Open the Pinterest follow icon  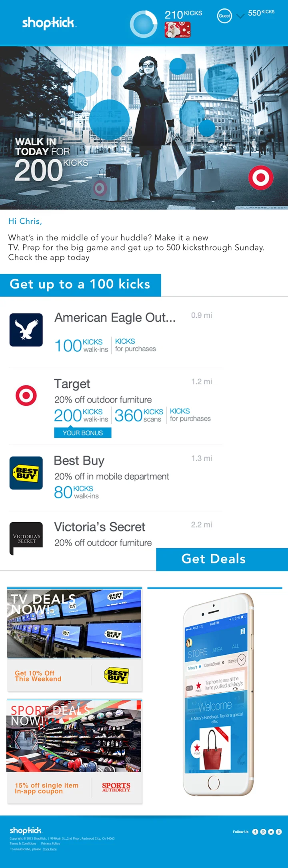click(x=263, y=832)
